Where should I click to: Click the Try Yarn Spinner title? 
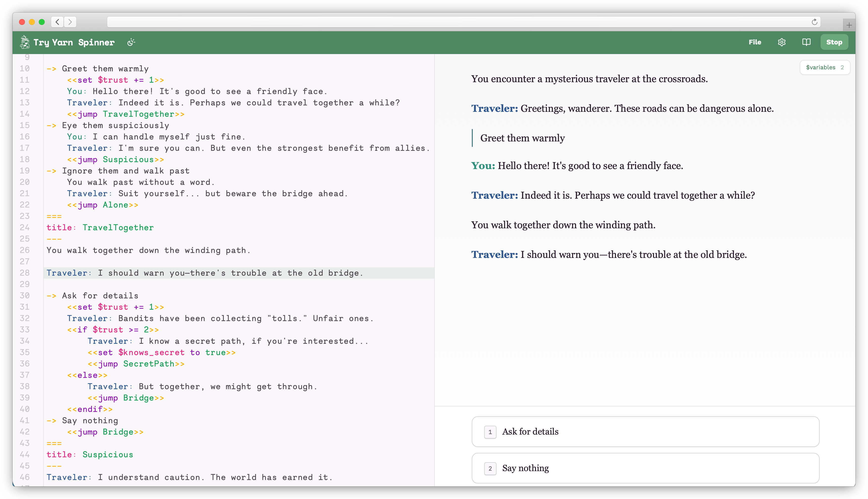tap(74, 42)
